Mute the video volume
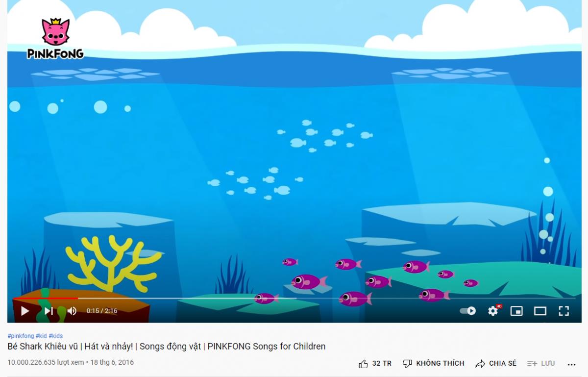Screen dimensions: 588x377 pos(72,311)
